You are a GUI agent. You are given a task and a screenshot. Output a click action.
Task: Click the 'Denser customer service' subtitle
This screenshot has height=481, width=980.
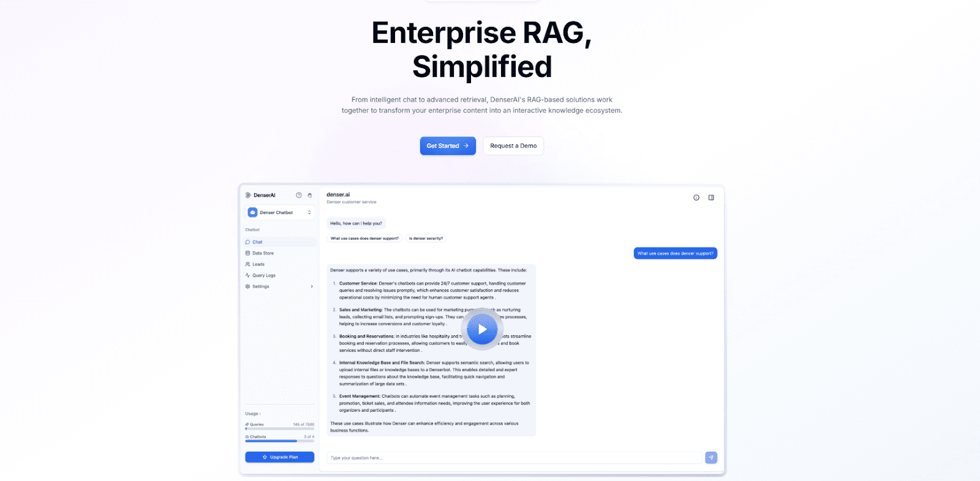click(x=352, y=202)
